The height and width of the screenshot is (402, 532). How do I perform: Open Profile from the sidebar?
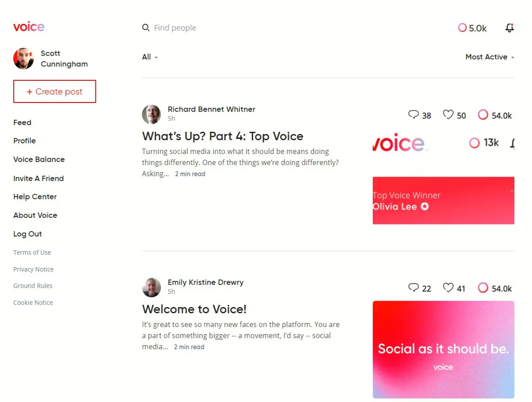(x=24, y=141)
